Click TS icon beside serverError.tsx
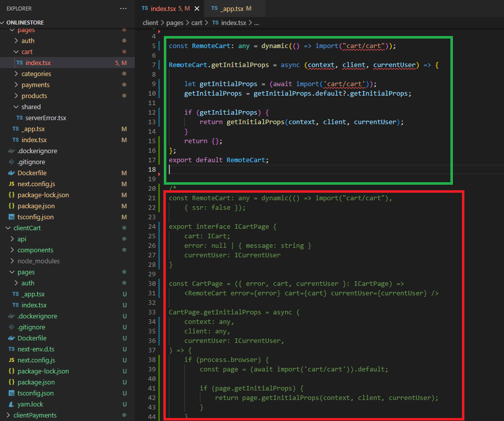The width and height of the screenshot is (504, 421). coord(20,118)
